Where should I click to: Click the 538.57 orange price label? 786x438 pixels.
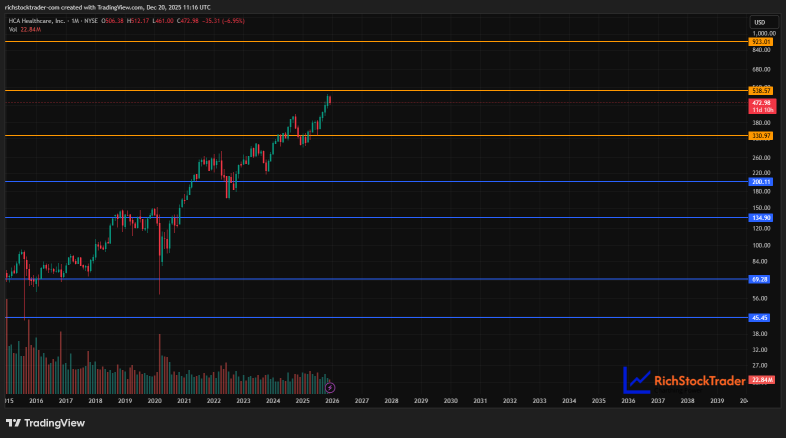pos(760,91)
